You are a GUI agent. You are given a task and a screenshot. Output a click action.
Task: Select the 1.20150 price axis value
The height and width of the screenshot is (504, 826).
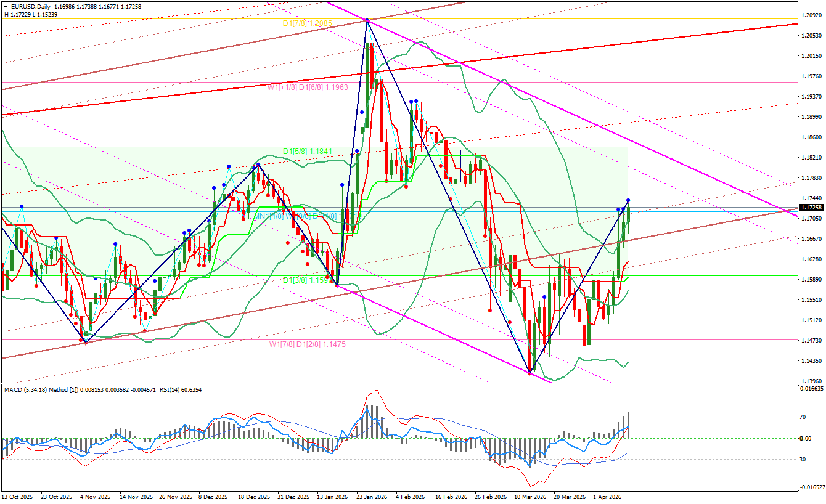[811, 55]
